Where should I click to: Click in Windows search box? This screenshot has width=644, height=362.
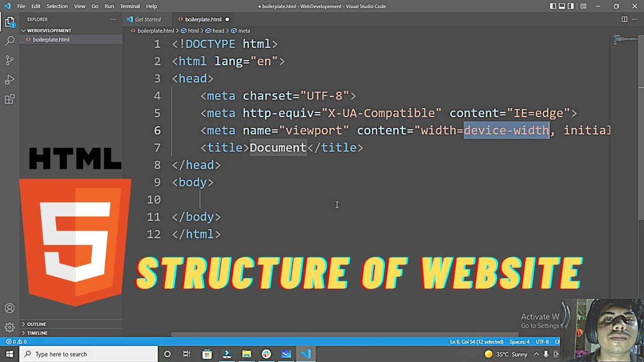(88, 354)
